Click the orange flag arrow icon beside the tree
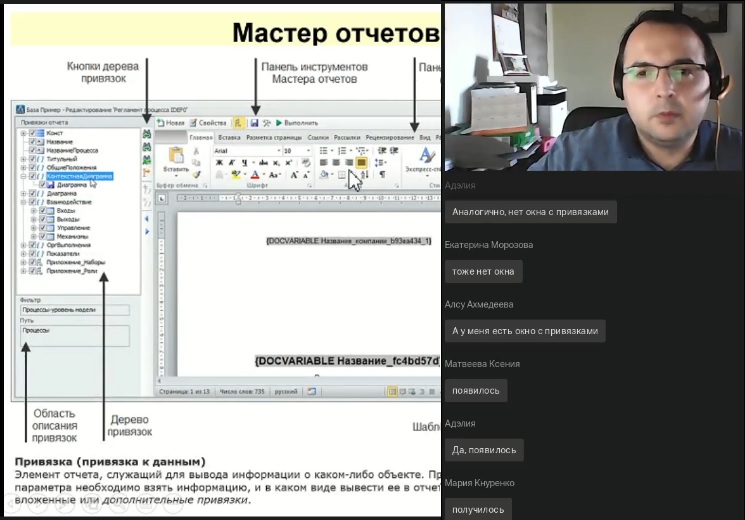The width and height of the screenshot is (745, 520). pos(147,173)
